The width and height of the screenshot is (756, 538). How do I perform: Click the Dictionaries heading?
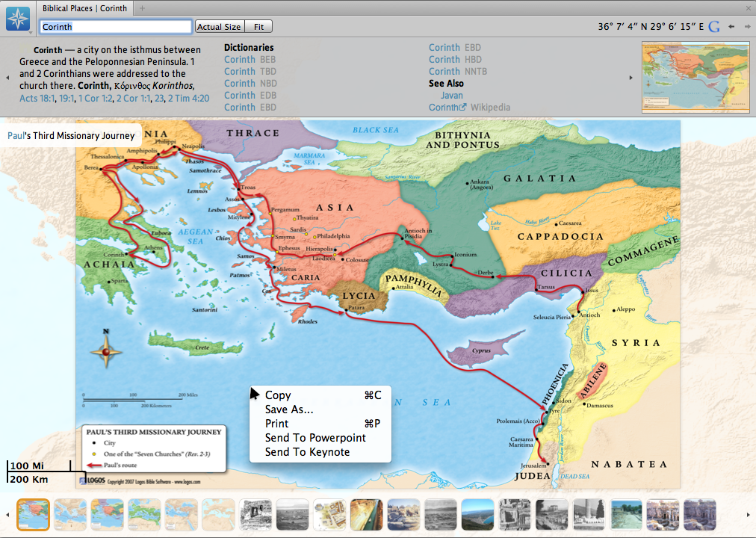click(x=249, y=47)
